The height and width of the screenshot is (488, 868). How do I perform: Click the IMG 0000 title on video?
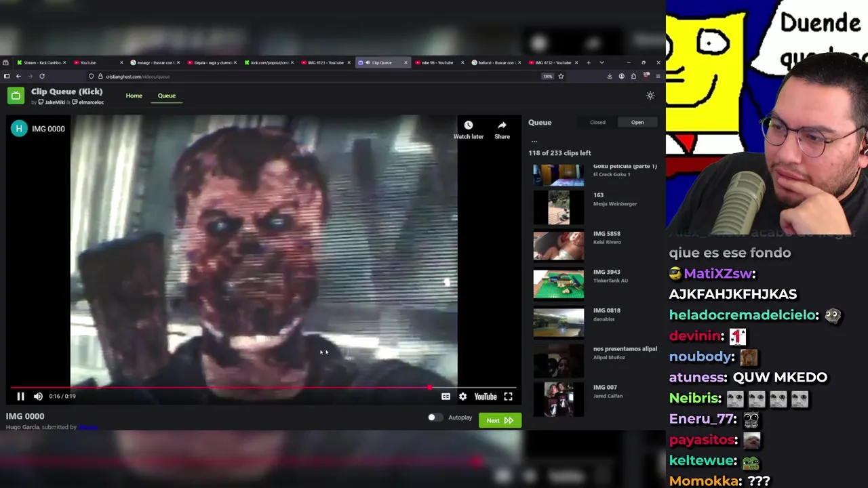click(48, 129)
